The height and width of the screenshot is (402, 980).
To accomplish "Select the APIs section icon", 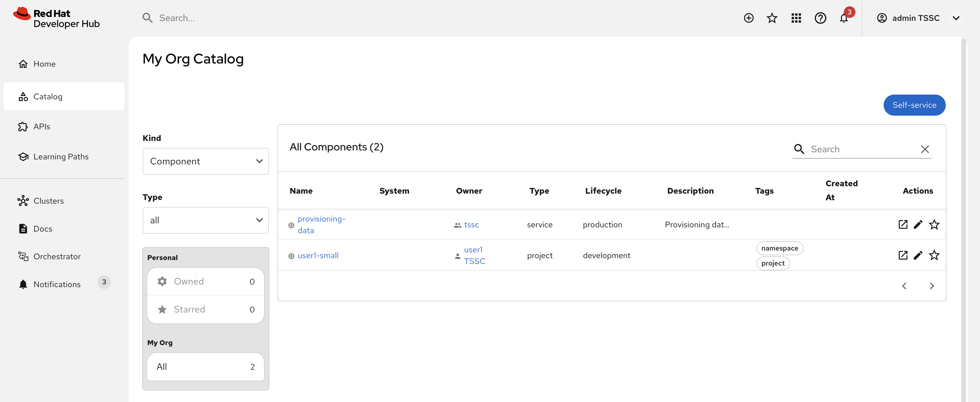I will pos(23,126).
